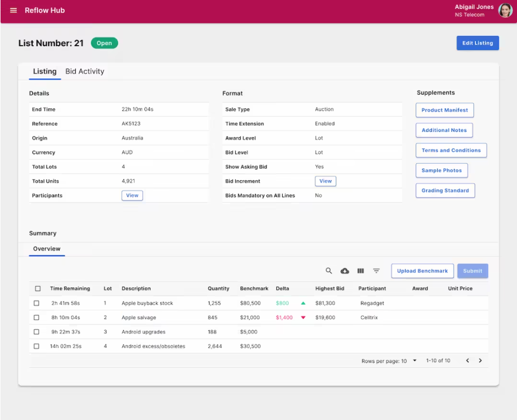Select the Android upgrades row checkbox
Viewport: 517px width, 420px height.
click(x=37, y=332)
